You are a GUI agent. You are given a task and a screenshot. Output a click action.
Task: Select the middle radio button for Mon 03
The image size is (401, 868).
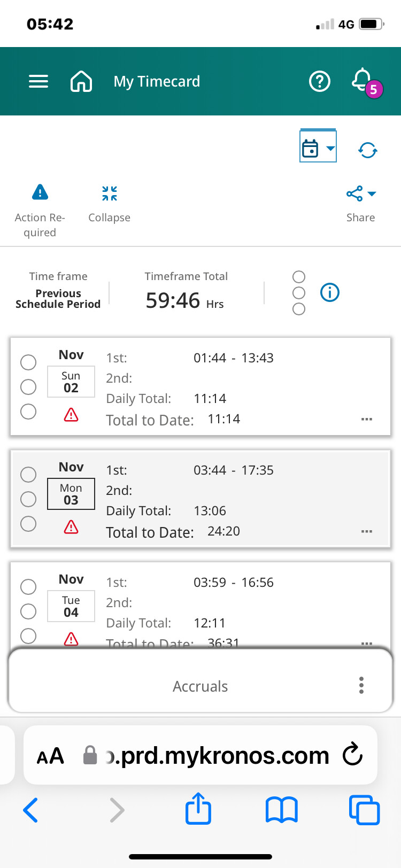(28, 499)
